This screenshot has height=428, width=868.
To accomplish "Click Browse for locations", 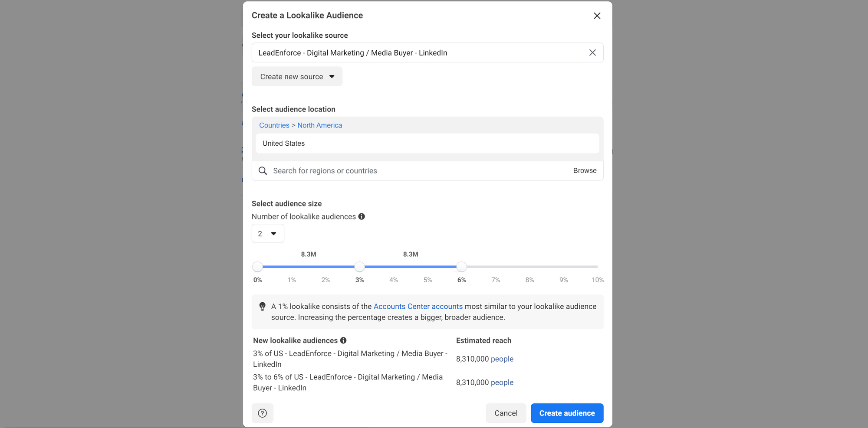I will coord(585,171).
